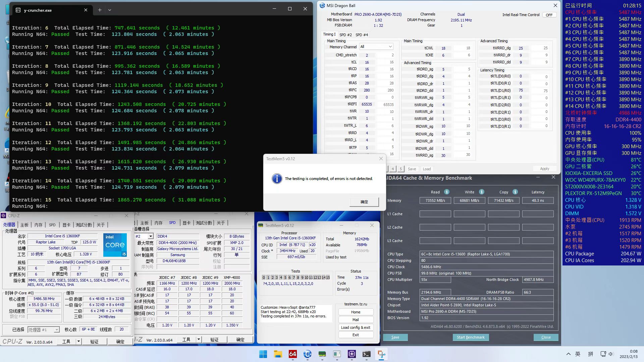Expand the Memory Channel dropdown
The height and width of the screenshot is (362, 644).
[376, 47]
